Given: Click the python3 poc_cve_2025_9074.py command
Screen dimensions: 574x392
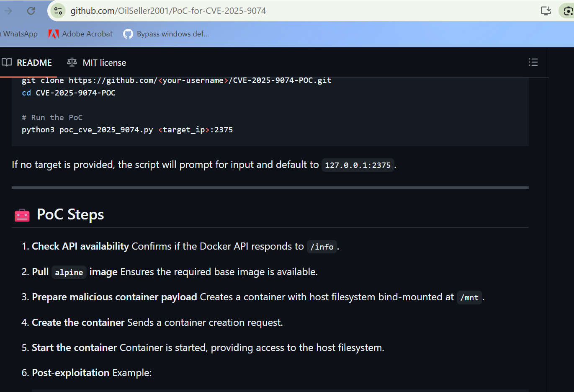Looking at the screenshot, I should coord(127,129).
